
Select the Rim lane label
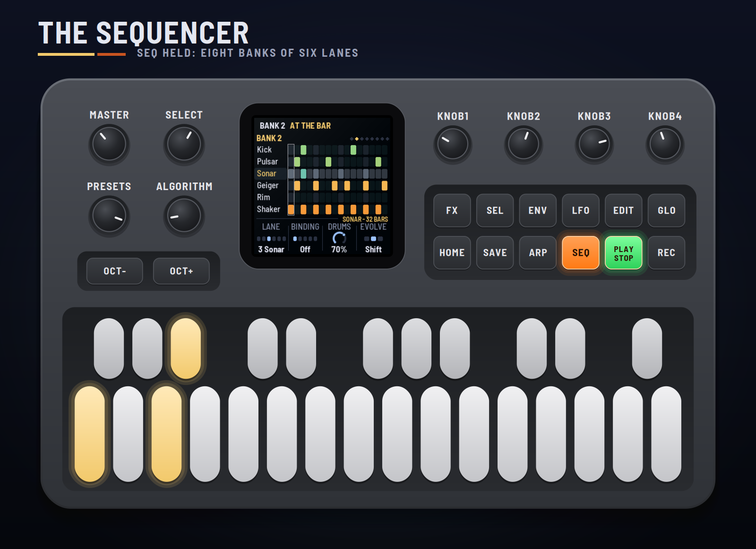pos(263,197)
